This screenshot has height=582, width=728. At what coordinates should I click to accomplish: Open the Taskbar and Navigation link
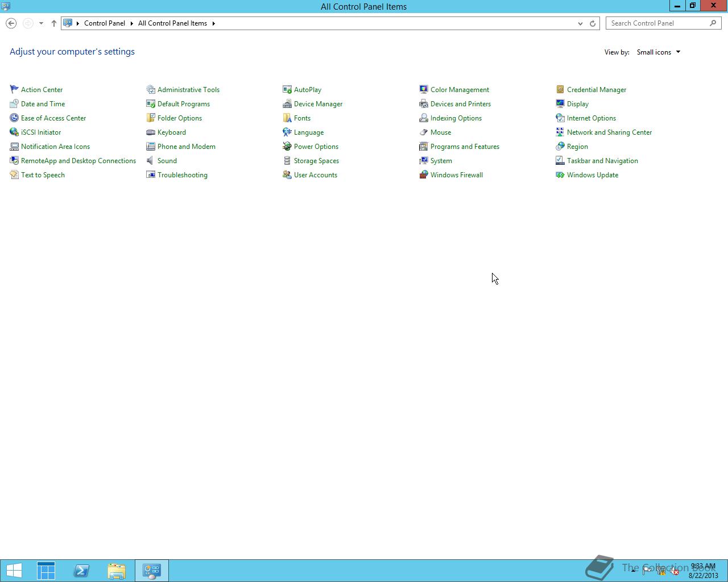(602, 160)
